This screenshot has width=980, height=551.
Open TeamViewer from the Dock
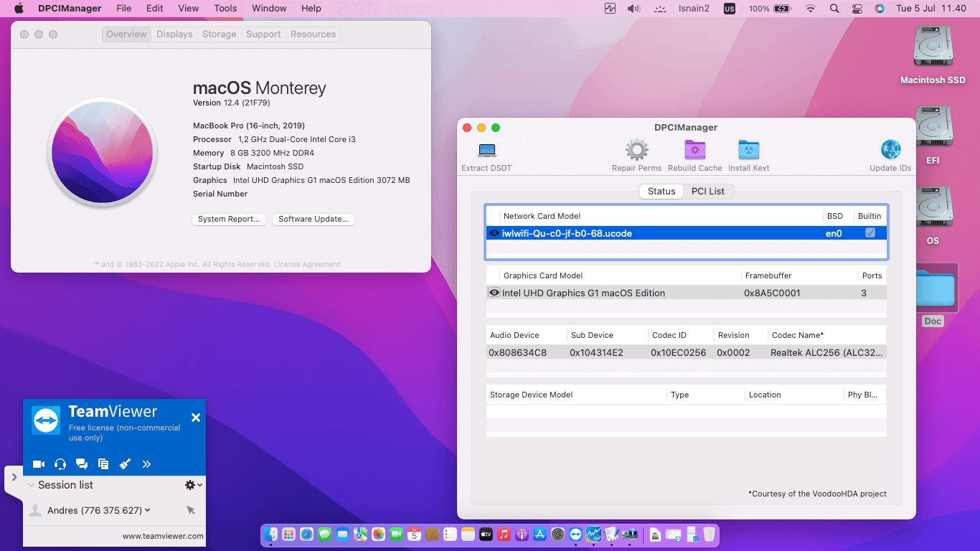coord(575,534)
